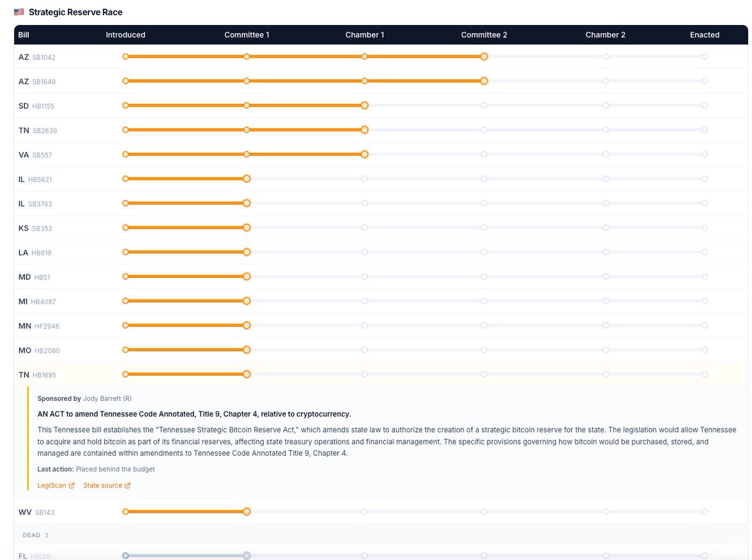The width and height of the screenshot is (752, 560).
Task: Click AZ SB1042 Enacted stage marker
Action: pyautogui.click(x=704, y=56)
